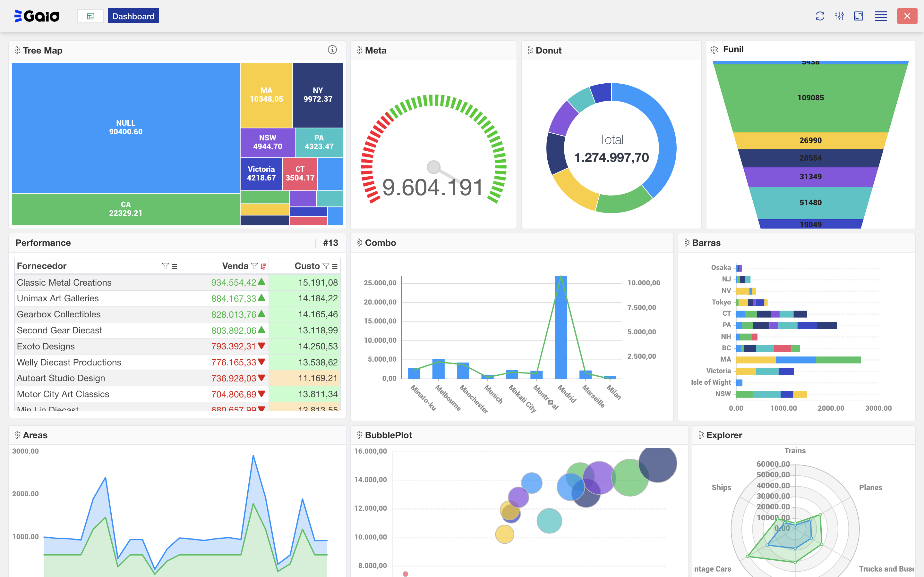Toggle the Venda descending sort icon
The width and height of the screenshot is (924, 577).
(263, 266)
